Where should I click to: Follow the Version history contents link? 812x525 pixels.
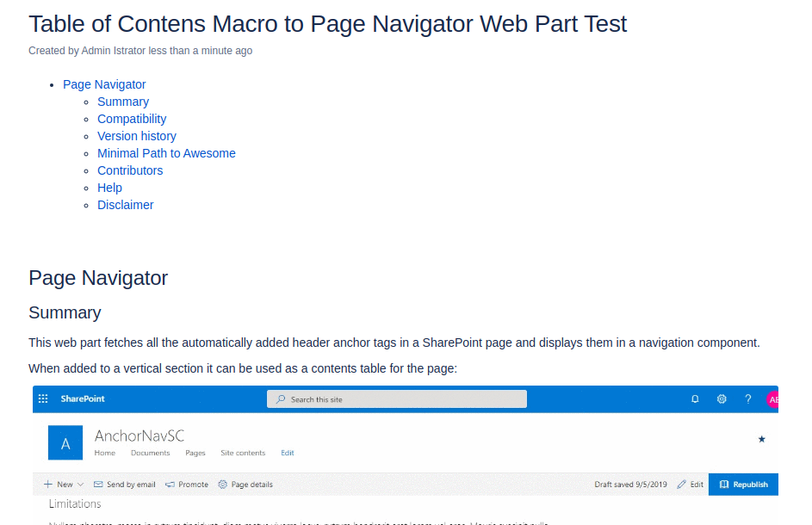pos(137,136)
